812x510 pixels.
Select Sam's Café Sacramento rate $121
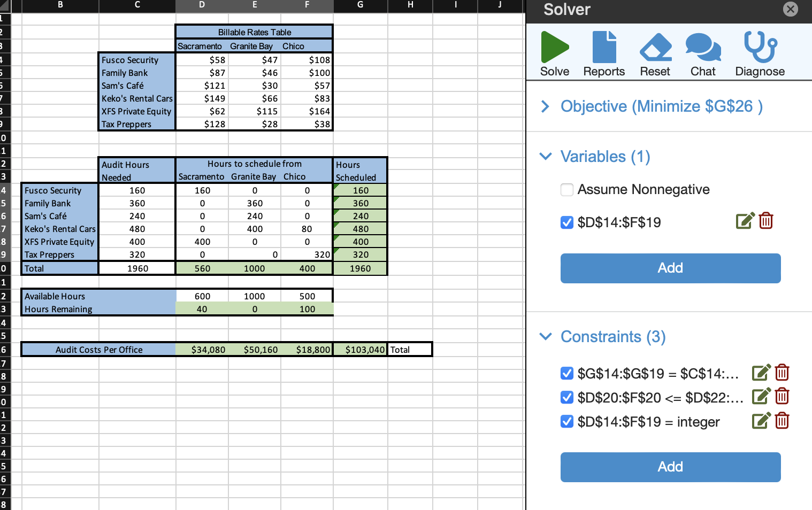pos(202,86)
